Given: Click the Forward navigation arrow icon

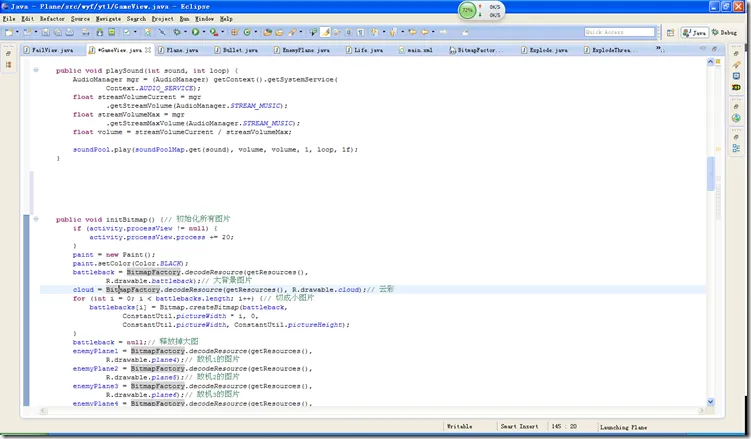Looking at the screenshot, I should (x=444, y=32).
